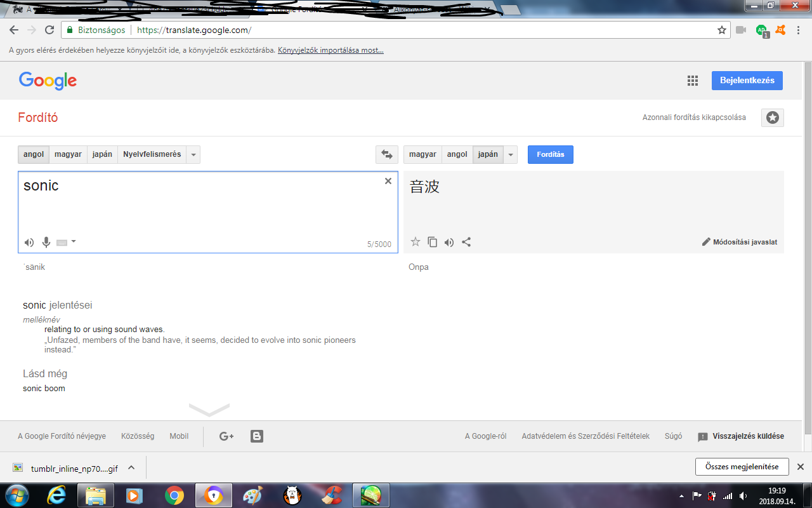This screenshot has height=508, width=812.
Task: Save the translation with the star icon
Action: point(416,241)
